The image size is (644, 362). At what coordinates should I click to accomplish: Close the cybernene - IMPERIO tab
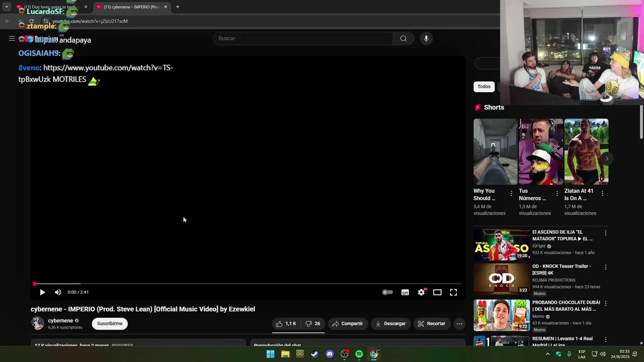click(166, 7)
